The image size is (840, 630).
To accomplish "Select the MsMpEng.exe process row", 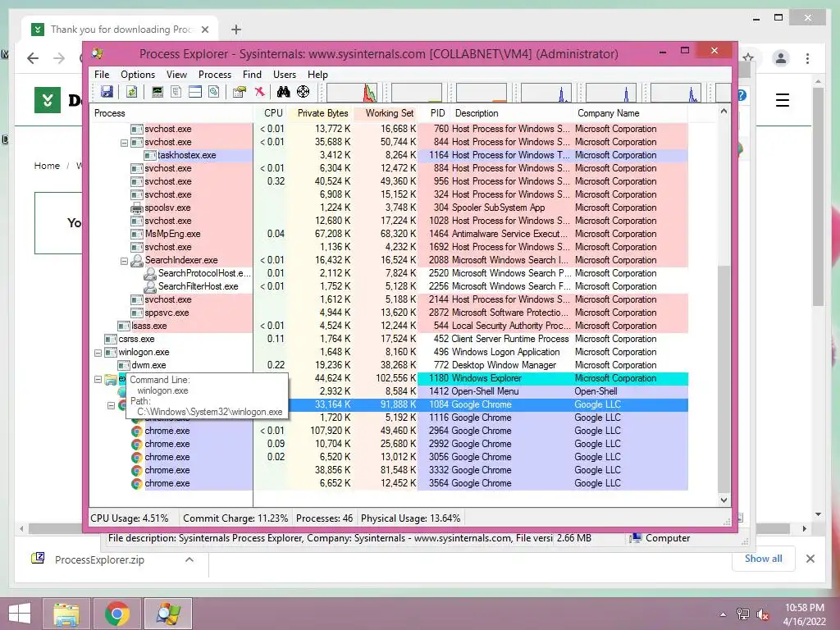I will coord(388,234).
